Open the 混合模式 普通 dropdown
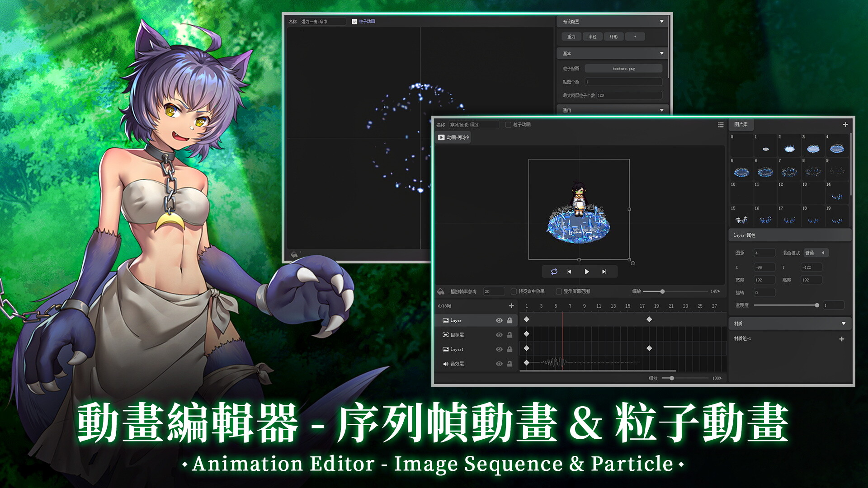Image resolution: width=868 pixels, height=488 pixels. click(816, 253)
